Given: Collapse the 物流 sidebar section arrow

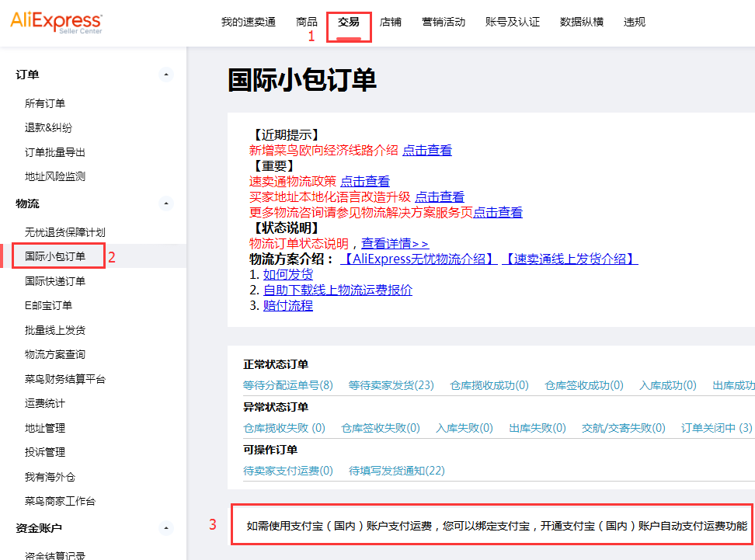Looking at the screenshot, I should click(x=166, y=203).
